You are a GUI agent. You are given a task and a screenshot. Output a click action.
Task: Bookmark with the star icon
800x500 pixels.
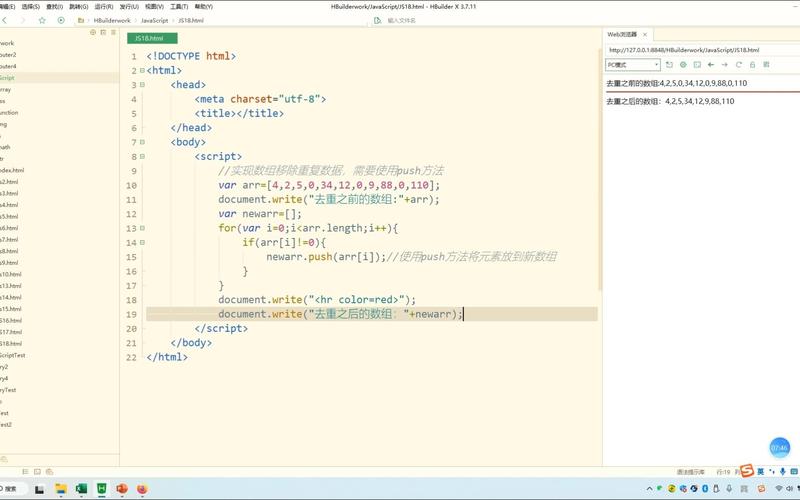[42, 20]
